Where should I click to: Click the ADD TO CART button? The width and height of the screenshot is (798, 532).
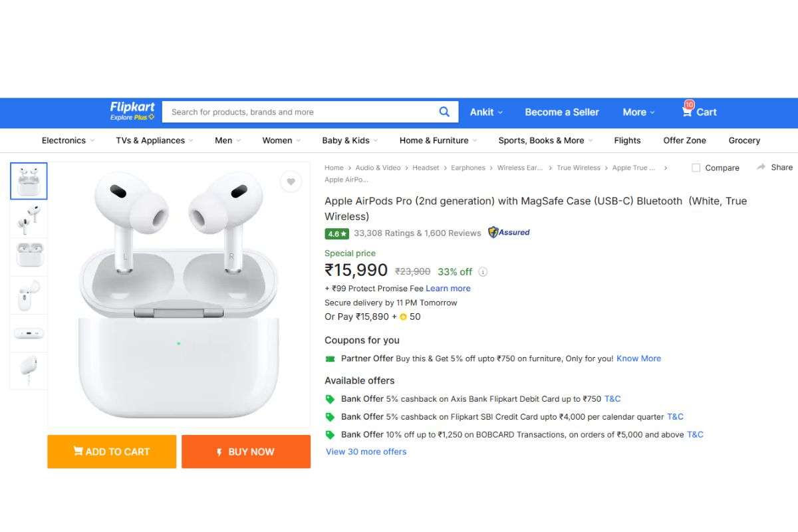click(x=111, y=452)
